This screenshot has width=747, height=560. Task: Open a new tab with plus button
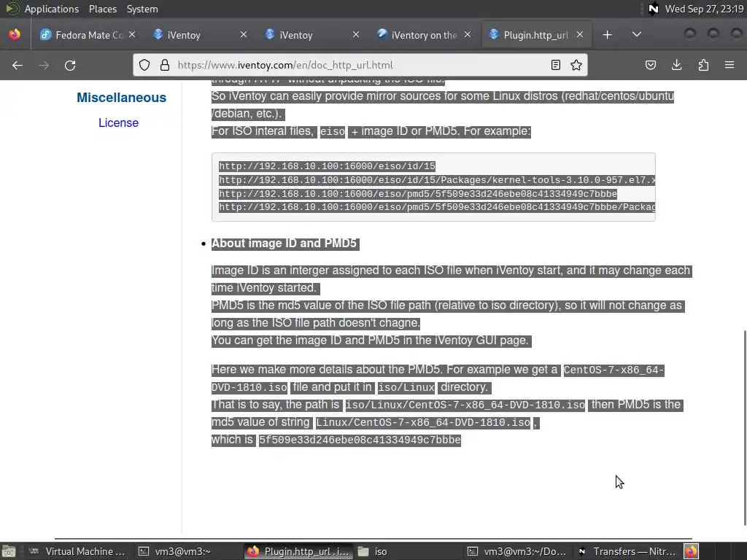607,35
